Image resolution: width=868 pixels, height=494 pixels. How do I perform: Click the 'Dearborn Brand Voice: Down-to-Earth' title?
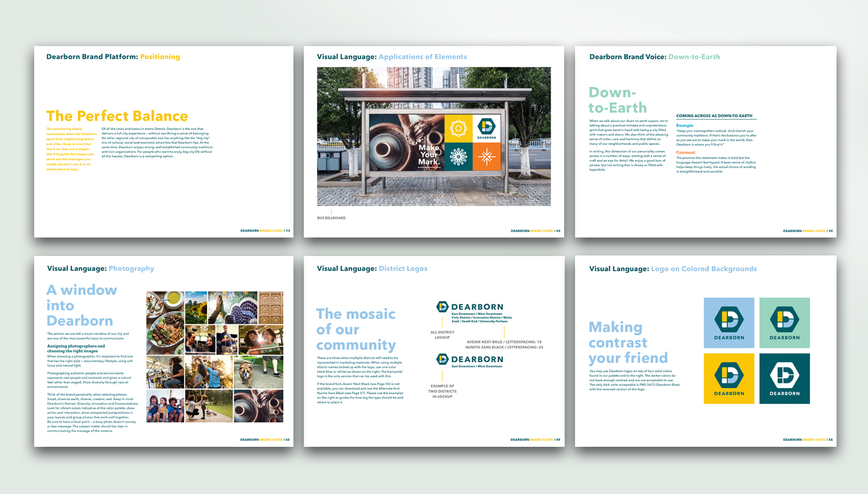pos(655,56)
